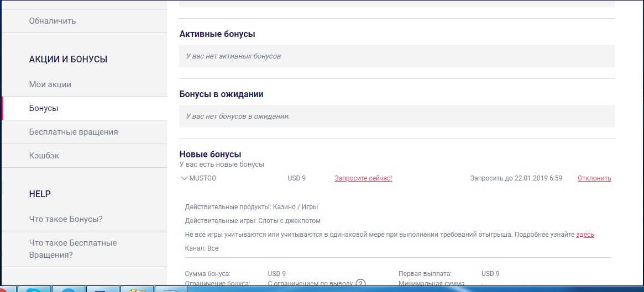Go to 'Мои акции' sidebar item
This screenshot has height=292, width=644.
pos(50,84)
